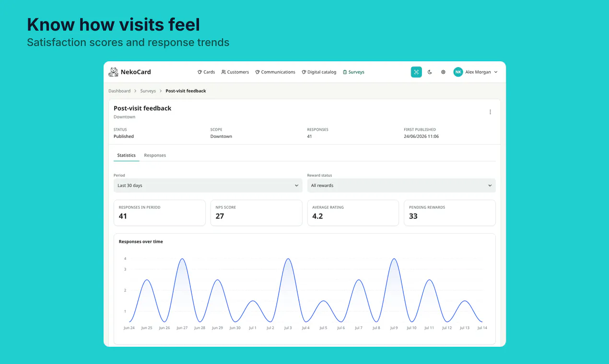
Task: Click the Customers people icon
Action: point(223,72)
